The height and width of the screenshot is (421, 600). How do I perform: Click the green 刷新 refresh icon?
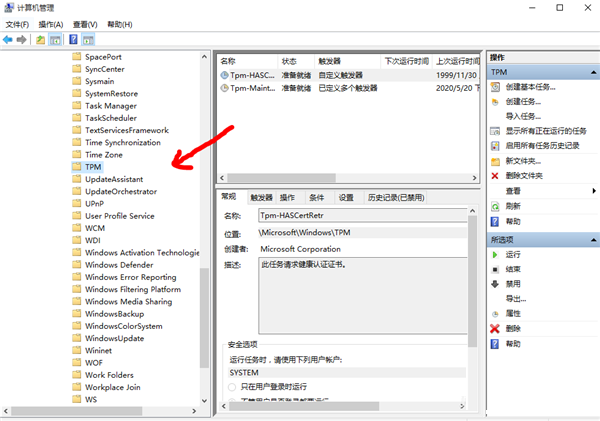(x=495, y=206)
